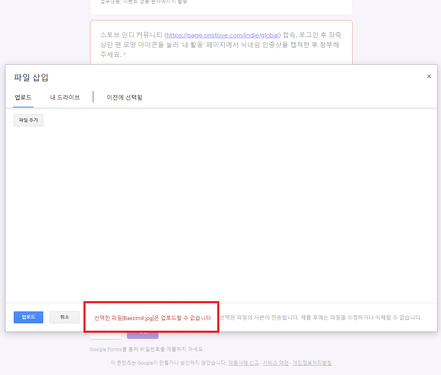Select the 이전에 선택됨 tab
Image resolution: width=441 pixels, height=375 pixels.
click(124, 98)
